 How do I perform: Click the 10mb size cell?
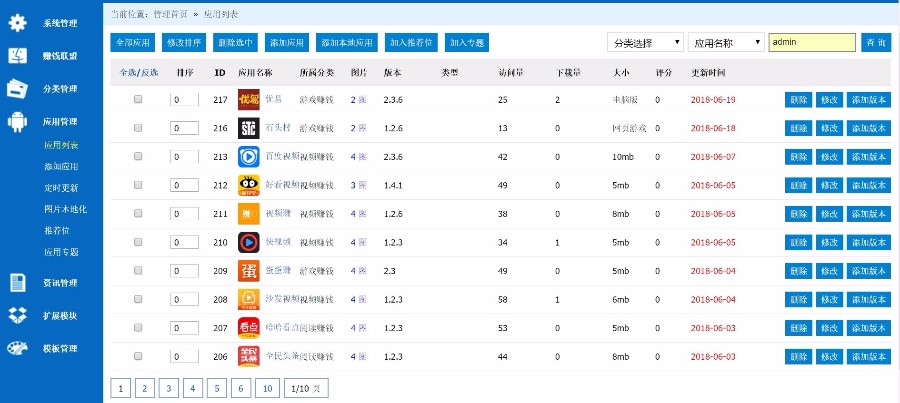622,157
